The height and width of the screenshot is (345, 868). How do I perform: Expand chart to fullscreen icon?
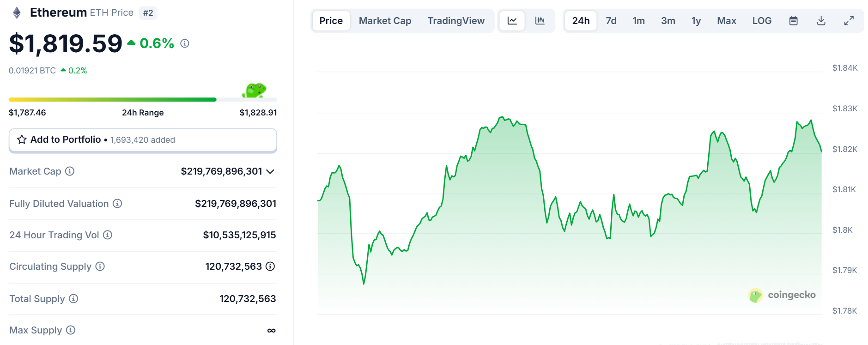tap(849, 21)
